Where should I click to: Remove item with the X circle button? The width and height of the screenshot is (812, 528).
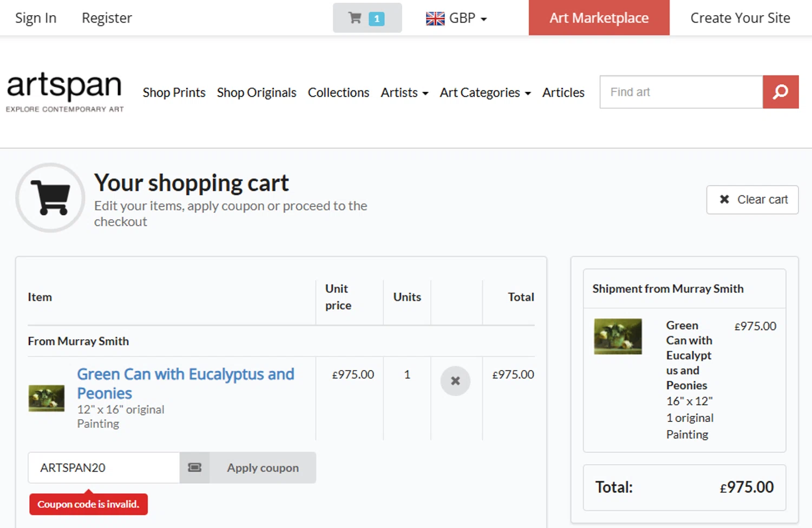455,381
